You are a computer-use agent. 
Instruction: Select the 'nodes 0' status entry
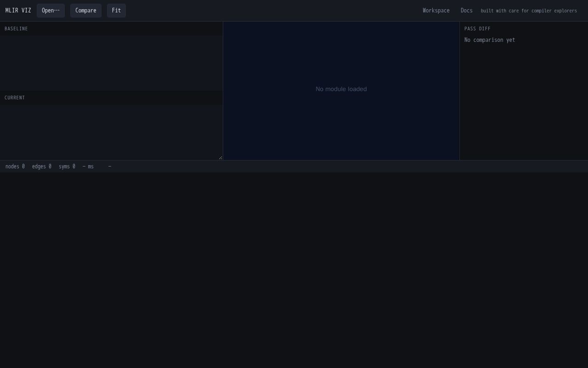[x=15, y=167]
